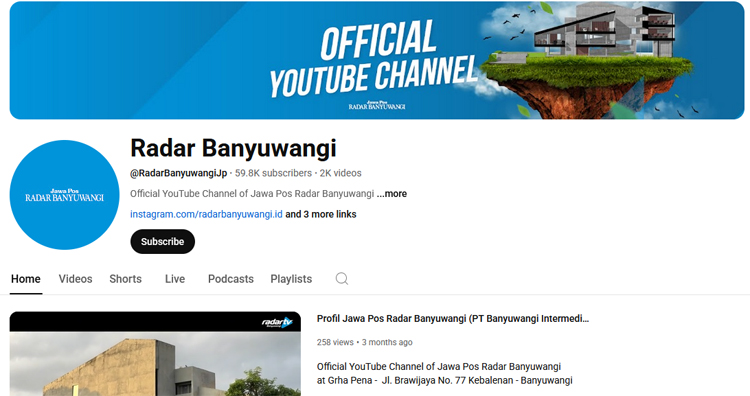750x396 pixels.
Task: Click the 59.8K subscribers text
Action: (273, 173)
